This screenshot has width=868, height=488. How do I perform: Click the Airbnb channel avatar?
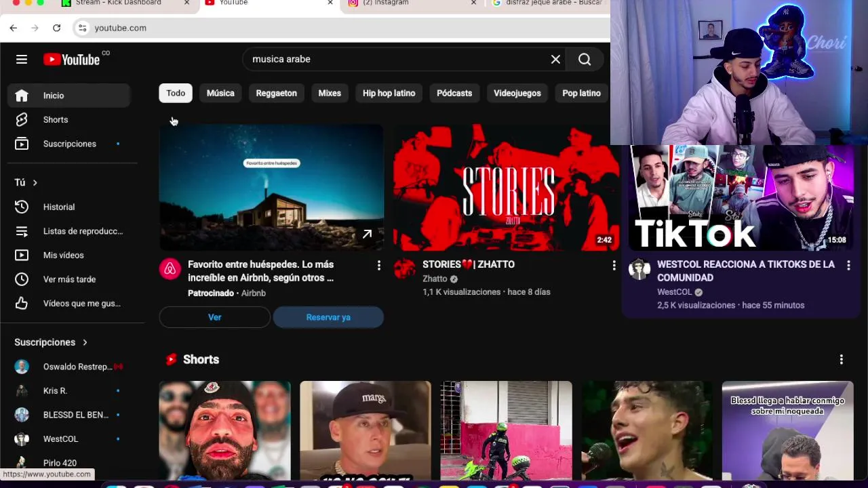170,269
